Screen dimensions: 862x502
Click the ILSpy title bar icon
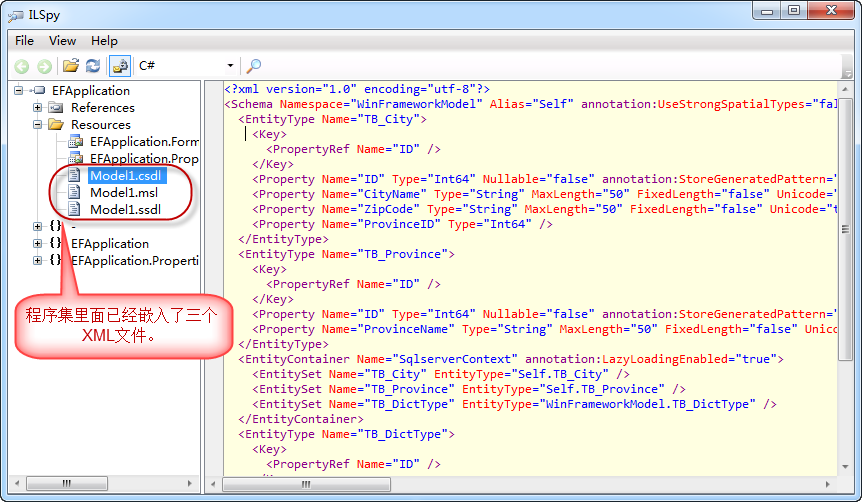tap(15, 15)
